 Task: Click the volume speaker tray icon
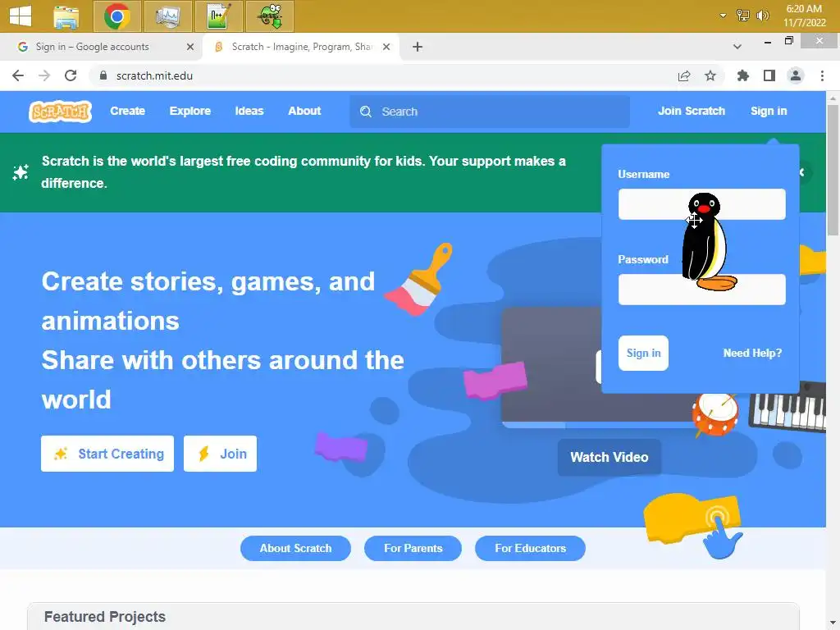pos(762,16)
